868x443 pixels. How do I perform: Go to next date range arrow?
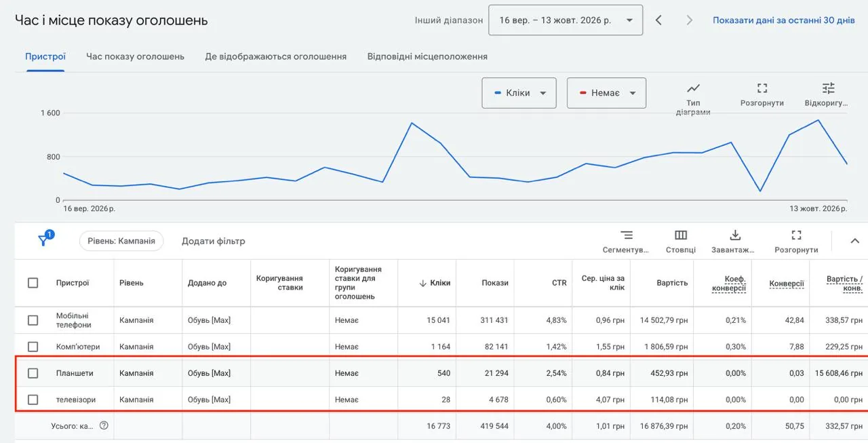(x=690, y=20)
